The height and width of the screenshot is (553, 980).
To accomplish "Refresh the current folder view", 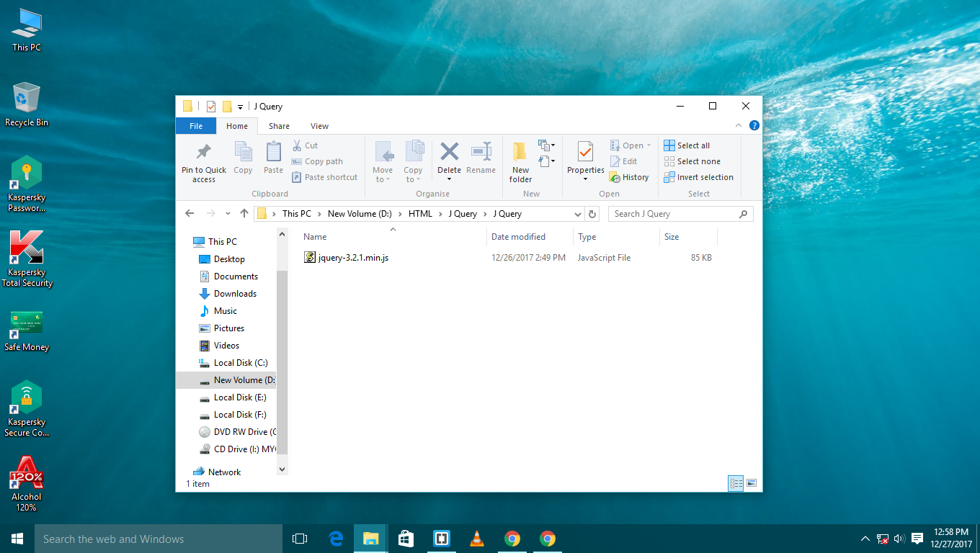I will point(592,214).
